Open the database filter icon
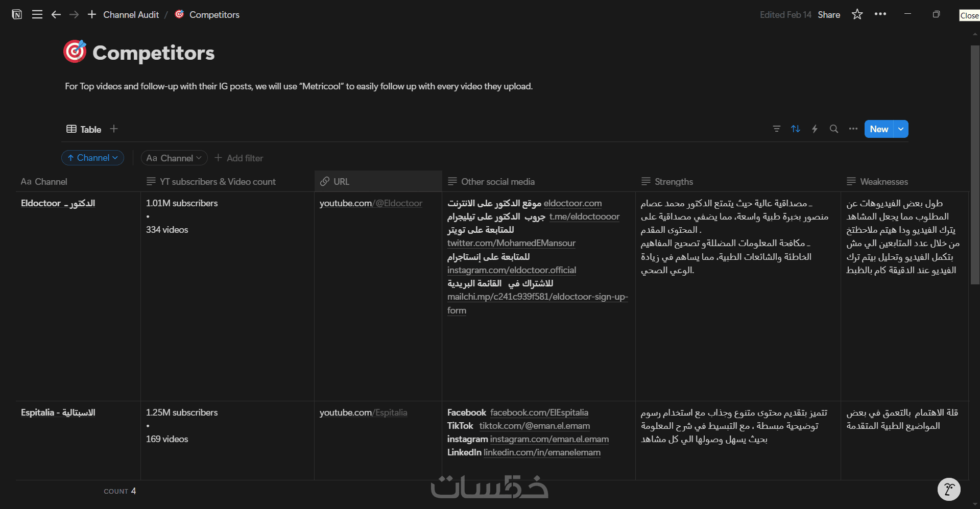The width and height of the screenshot is (980, 509). 776,129
